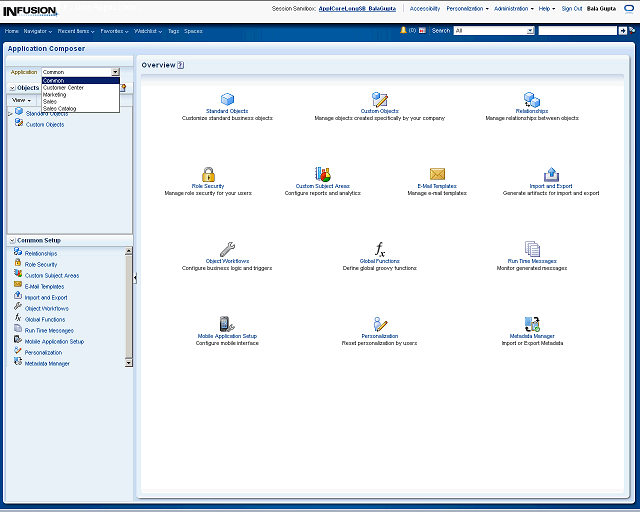Open the Navigator menu
The width and height of the screenshot is (640, 512).
(x=38, y=31)
